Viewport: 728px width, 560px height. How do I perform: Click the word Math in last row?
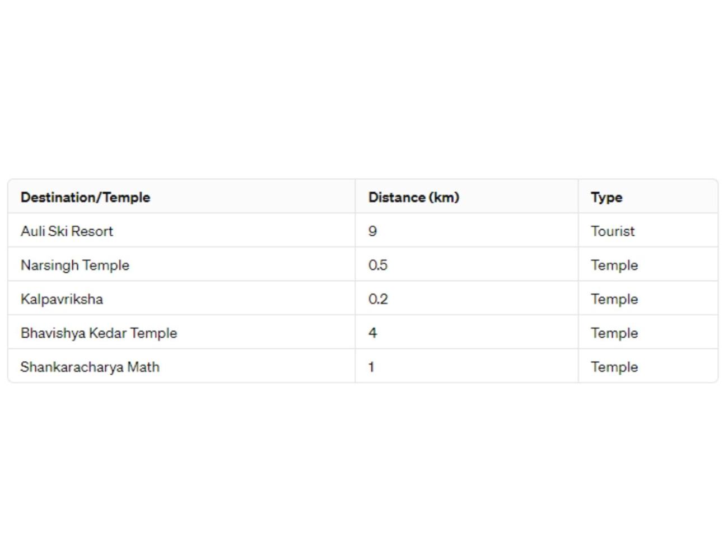point(143,367)
